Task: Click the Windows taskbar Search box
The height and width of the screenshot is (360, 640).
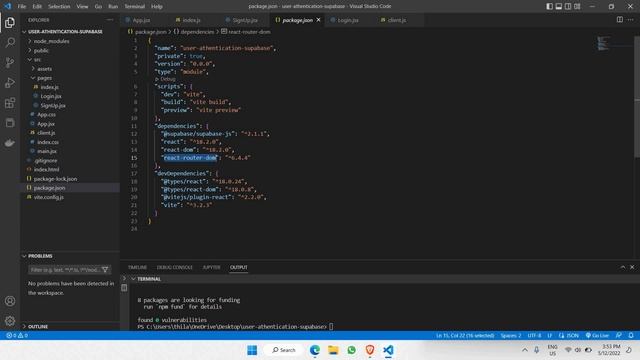Action: [x=284, y=350]
